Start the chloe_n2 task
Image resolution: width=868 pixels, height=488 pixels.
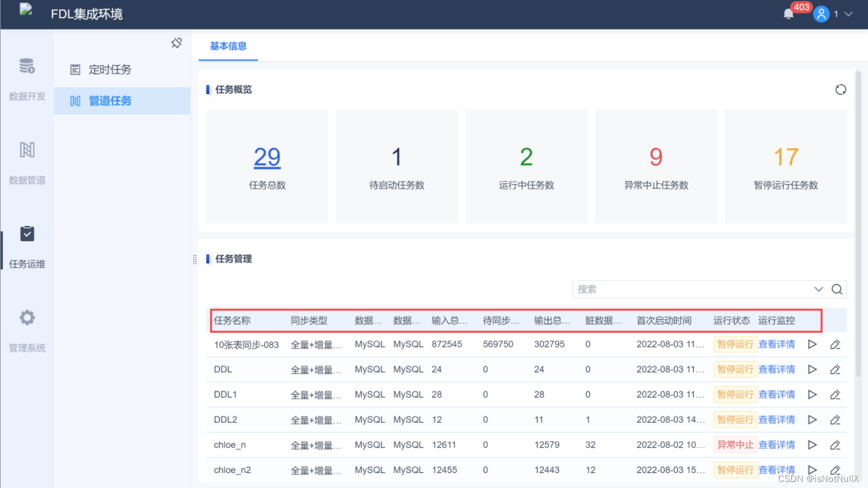(813, 470)
